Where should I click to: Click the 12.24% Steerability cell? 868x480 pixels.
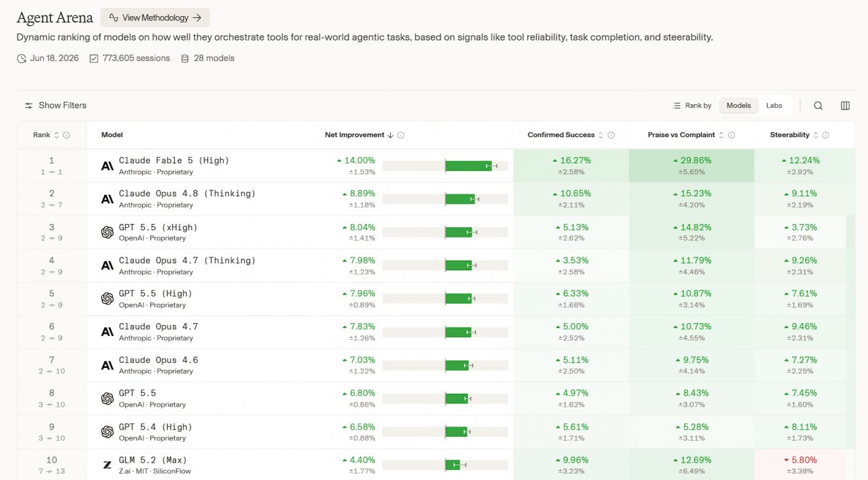click(x=800, y=166)
